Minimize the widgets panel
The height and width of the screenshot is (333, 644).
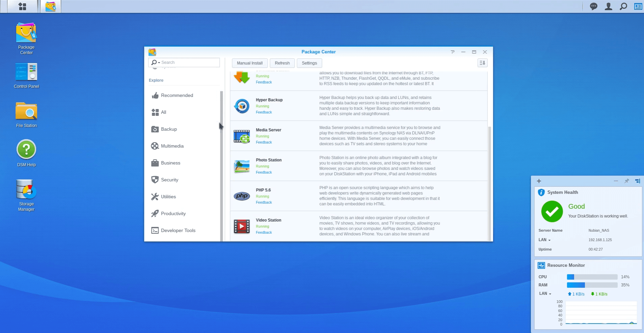click(x=616, y=181)
